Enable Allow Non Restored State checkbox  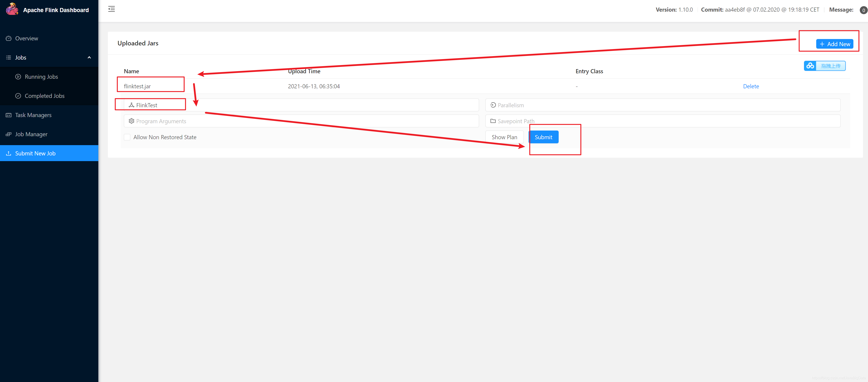(127, 137)
